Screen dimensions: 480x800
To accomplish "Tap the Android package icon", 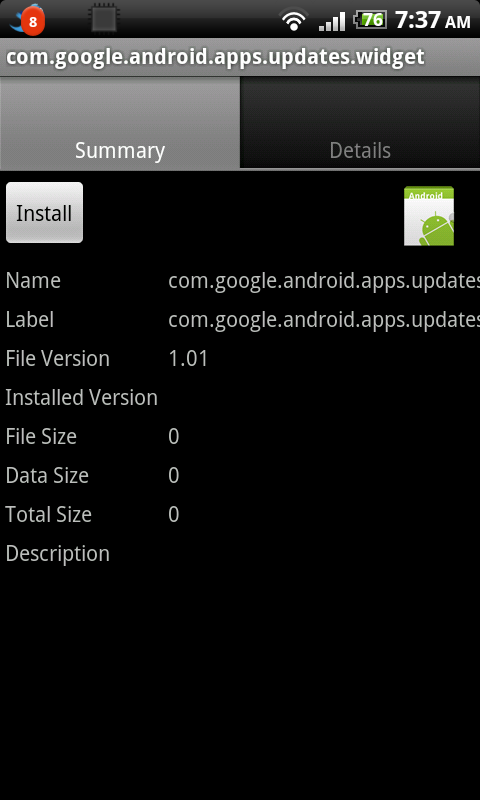I will [x=428, y=216].
